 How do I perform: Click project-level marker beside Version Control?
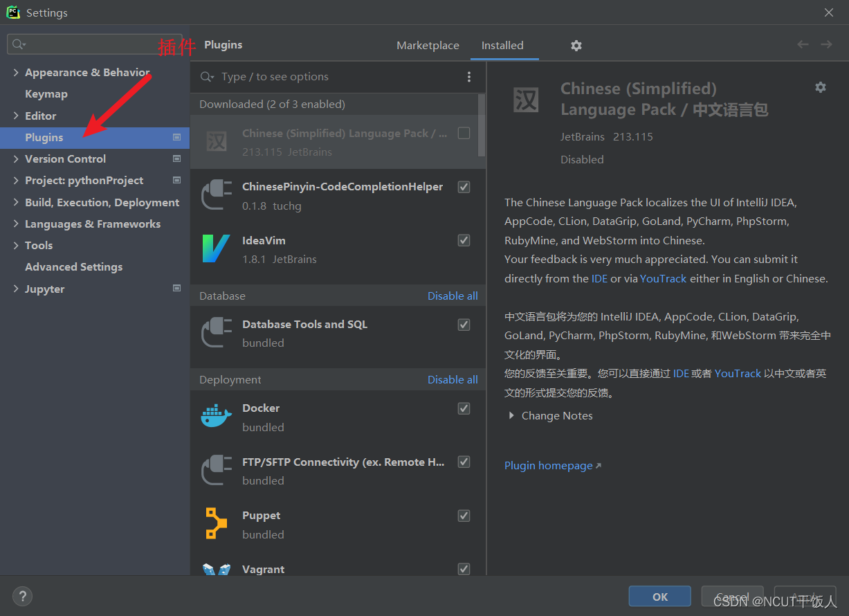point(177,158)
